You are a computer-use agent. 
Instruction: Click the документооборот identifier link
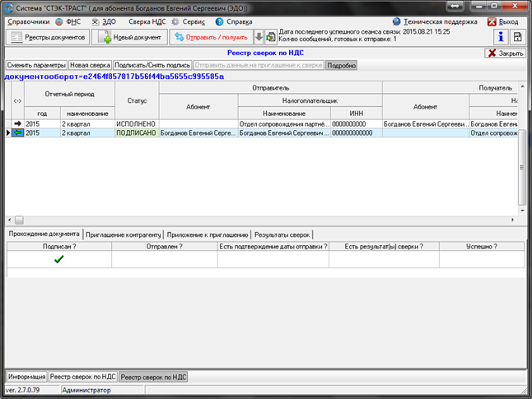(114, 77)
